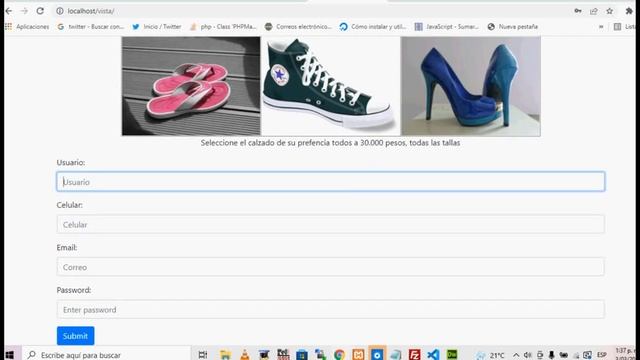Image resolution: width=640 pixels, height=360 pixels.
Task: Open the highlighted blue recorder taskbar icon
Action: coord(377,355)
